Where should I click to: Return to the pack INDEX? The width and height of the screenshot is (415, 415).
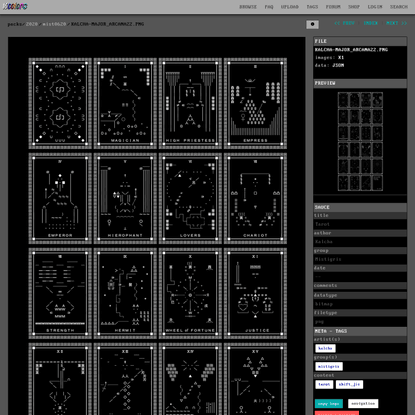point(370,23)
